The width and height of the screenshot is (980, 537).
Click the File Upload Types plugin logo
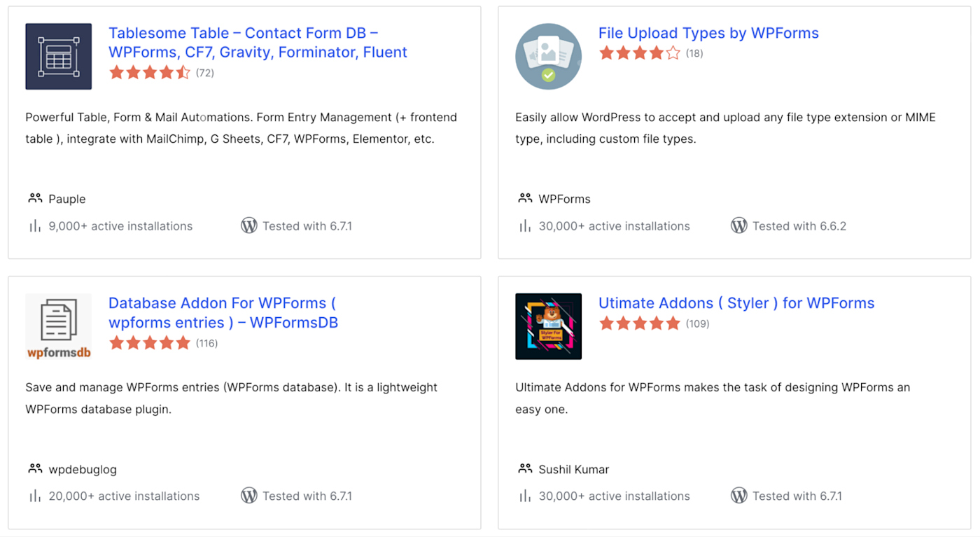549,57
